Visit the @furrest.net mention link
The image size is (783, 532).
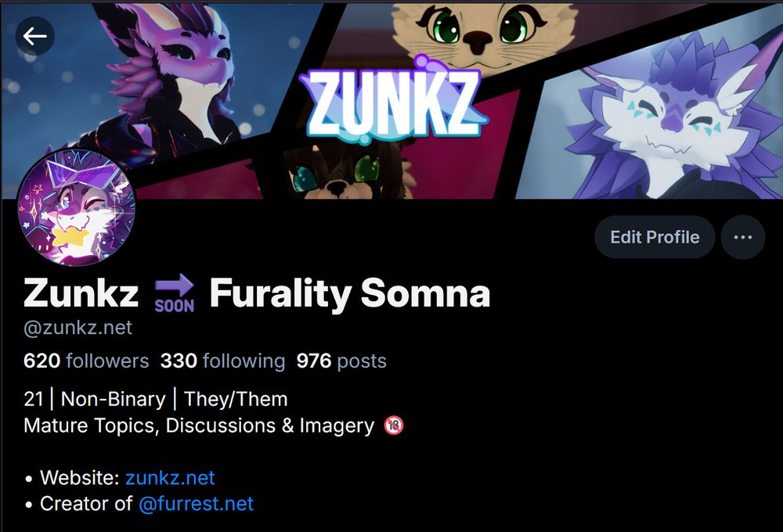pyautogui.click(x=196, y=504)
